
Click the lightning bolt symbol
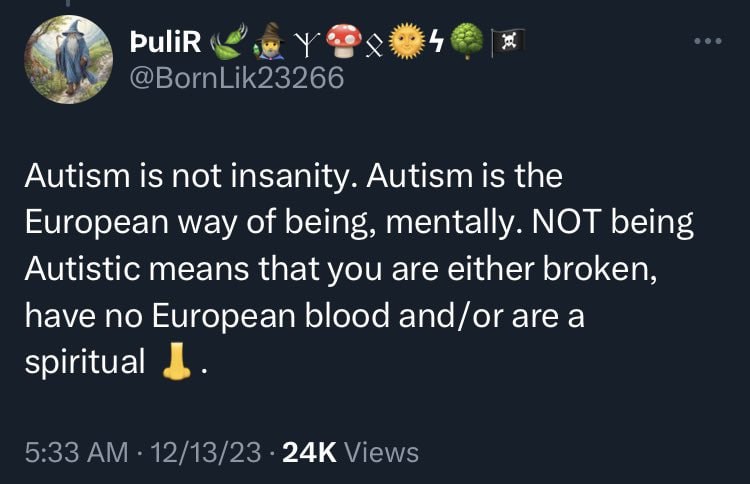coord(436,39)
